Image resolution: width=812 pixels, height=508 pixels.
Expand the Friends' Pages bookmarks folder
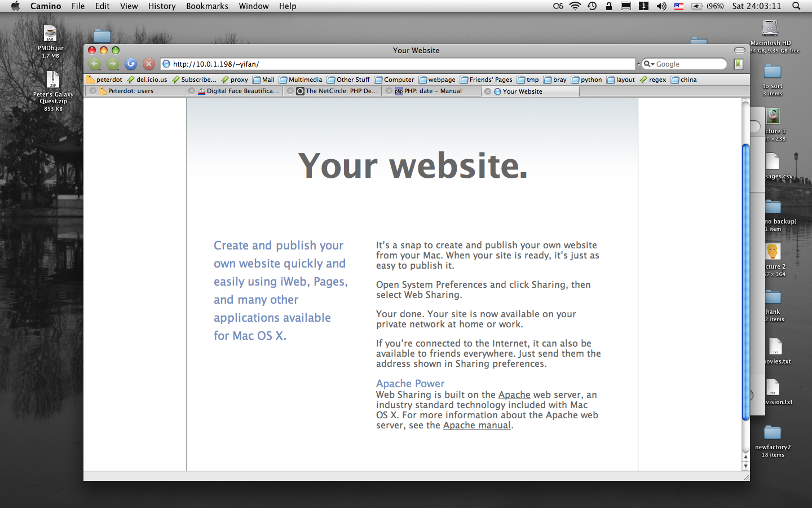(486, 80)
